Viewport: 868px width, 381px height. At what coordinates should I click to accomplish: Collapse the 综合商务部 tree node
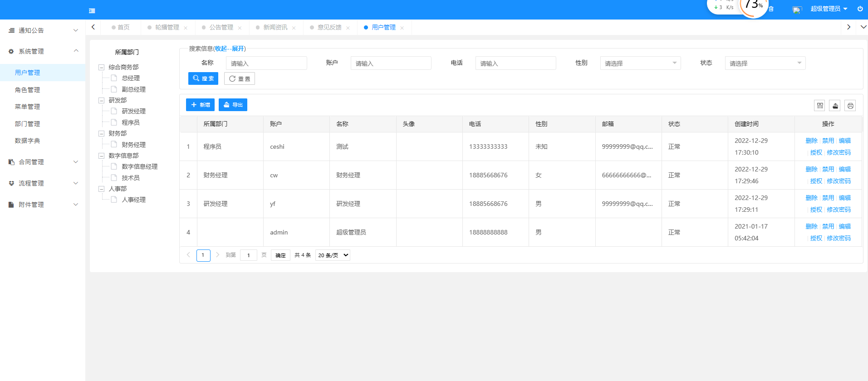pos(102,67)
